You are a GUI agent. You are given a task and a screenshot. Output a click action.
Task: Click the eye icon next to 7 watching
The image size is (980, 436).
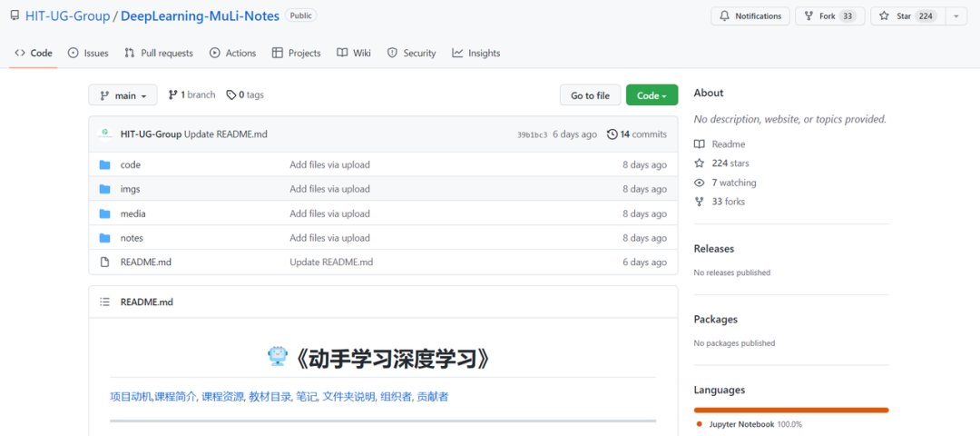pos(699,183)
